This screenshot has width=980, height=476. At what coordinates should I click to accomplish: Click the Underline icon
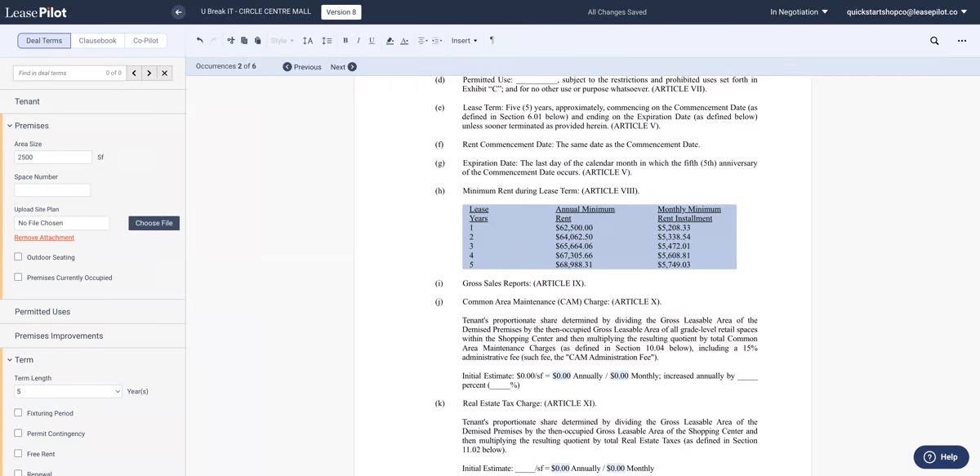point(370,39)
